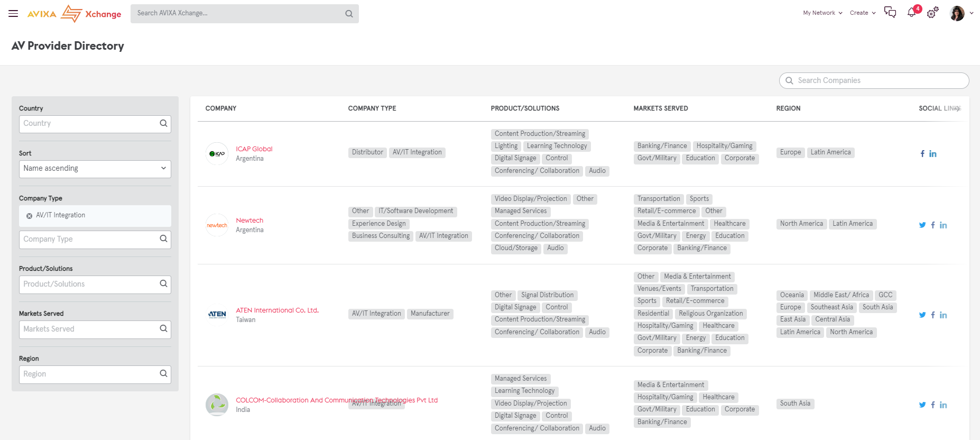Click the search magnifier in top bar

(x=349, y=14)
